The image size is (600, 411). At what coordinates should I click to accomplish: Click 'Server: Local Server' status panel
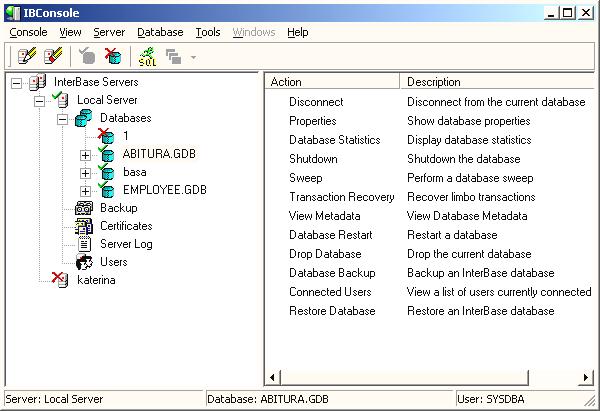tap(104, 399)
